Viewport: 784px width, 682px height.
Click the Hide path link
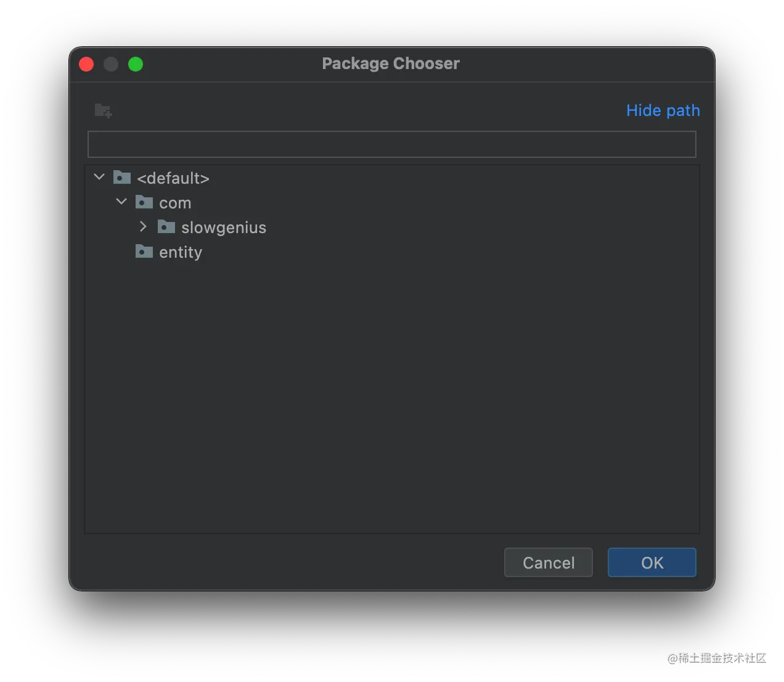663,110
